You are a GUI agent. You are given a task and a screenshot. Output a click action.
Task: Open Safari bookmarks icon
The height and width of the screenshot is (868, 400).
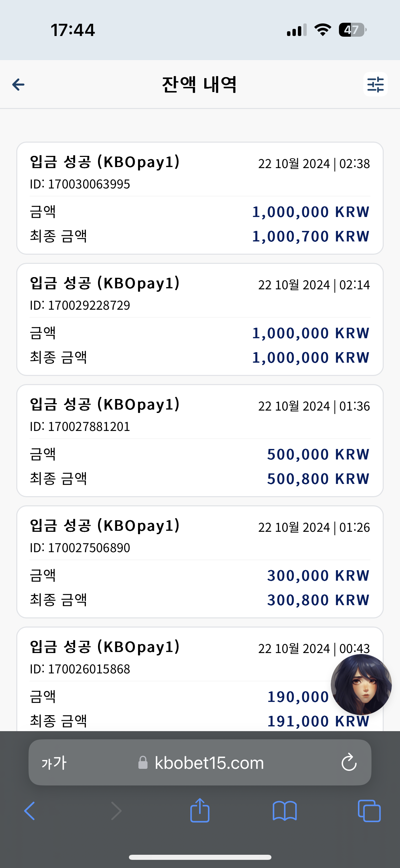(x=285, y=811)
